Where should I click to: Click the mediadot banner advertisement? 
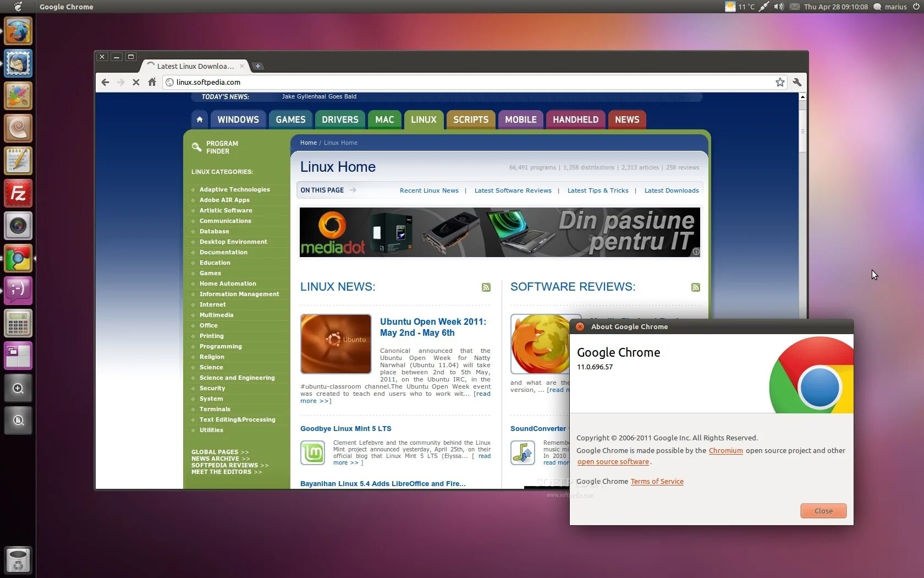click(x=500, y=232)
